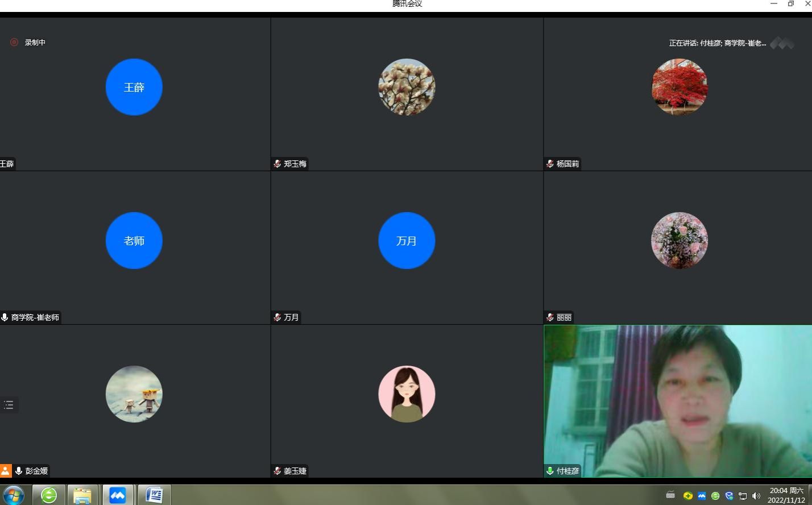The image size is (812, 505).
Task: Click 郑玉梅's magnolia flower avatar
Action: [407, 87]
